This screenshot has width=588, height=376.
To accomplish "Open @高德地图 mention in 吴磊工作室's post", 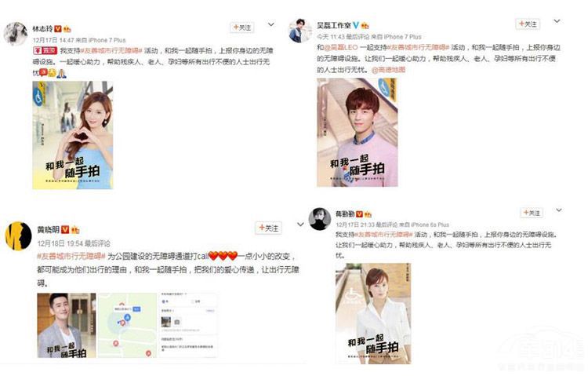I will pos(388,70).
